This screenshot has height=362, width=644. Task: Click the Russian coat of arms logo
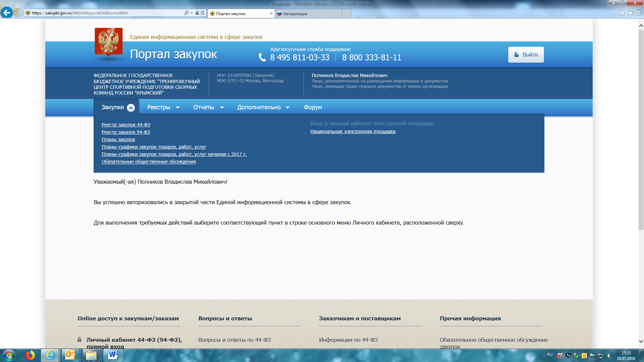(x=108, y=42)
